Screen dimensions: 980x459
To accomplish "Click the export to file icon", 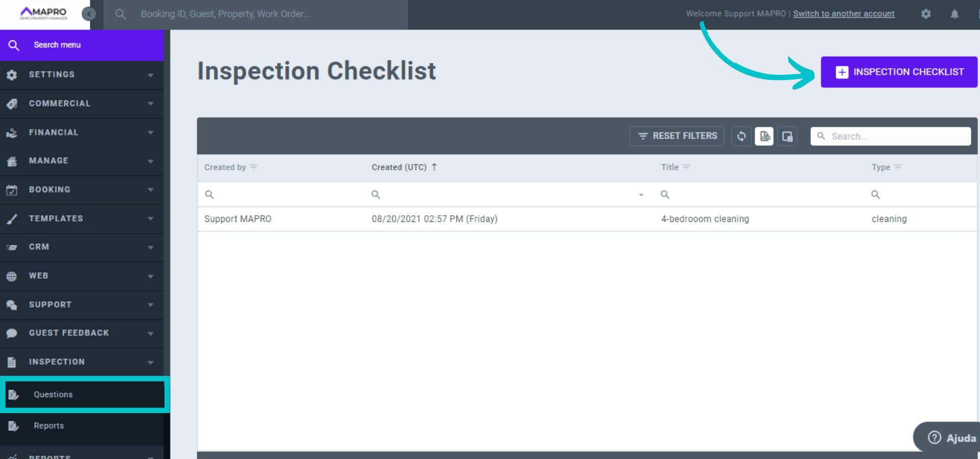I will coord(764,136).
